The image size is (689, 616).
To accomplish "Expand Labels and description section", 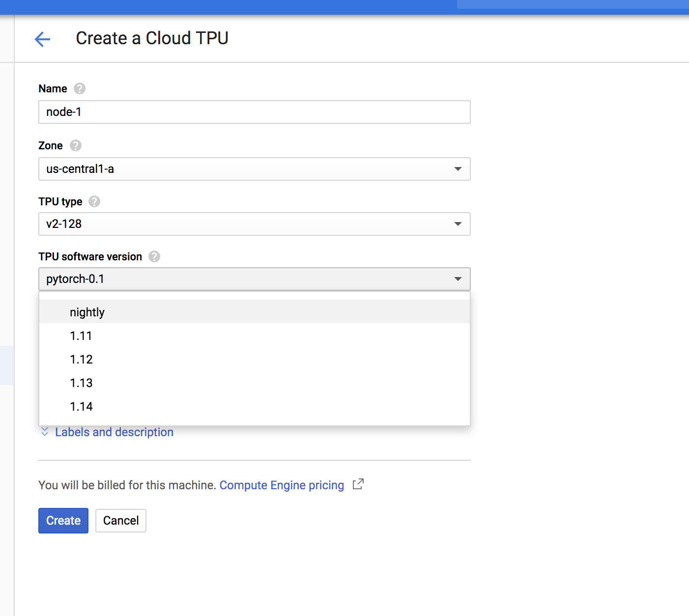I will tap(114, 432).
